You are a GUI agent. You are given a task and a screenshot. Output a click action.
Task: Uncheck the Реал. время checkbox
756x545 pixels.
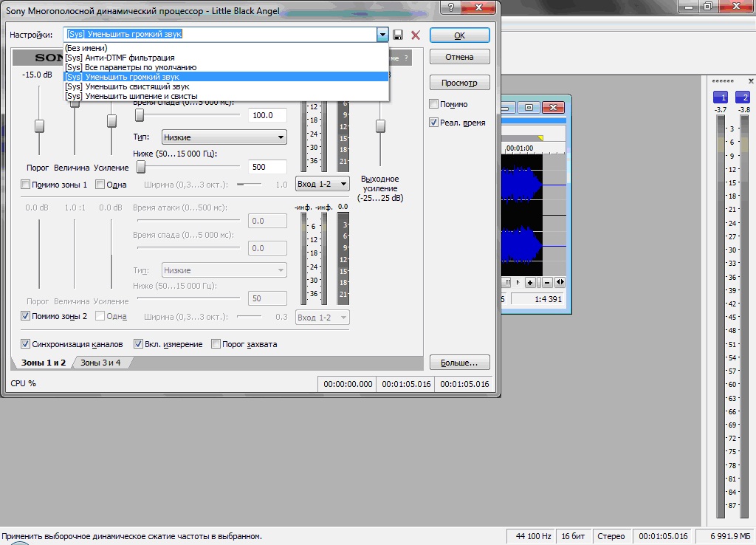tap(433, 123)
